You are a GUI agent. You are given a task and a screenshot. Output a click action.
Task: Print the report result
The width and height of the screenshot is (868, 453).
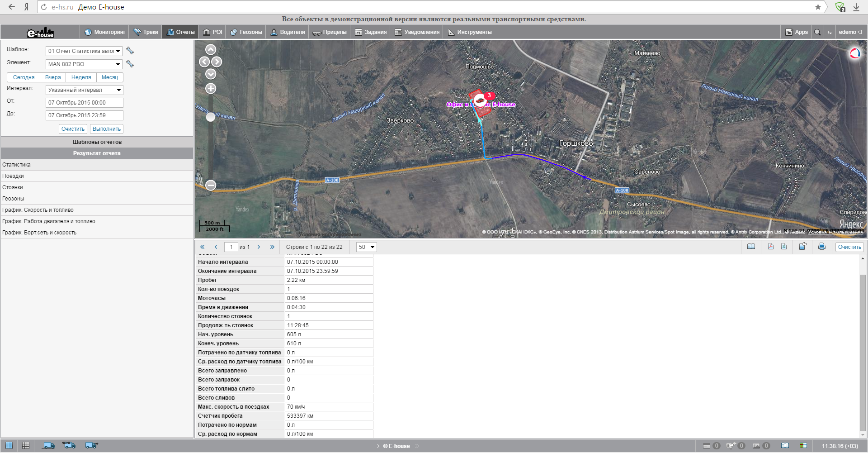tap(821, 247)
